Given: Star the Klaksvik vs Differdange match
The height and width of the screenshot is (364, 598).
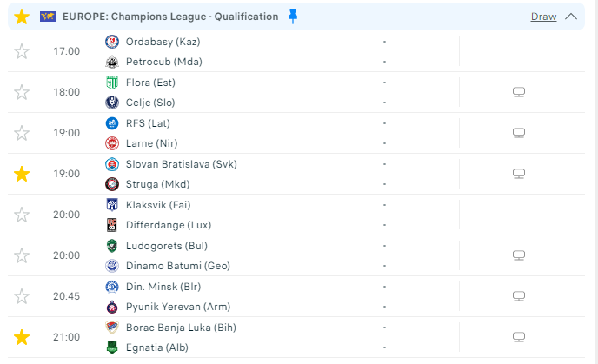Looking at the screenshot, I should coord(22,215).
